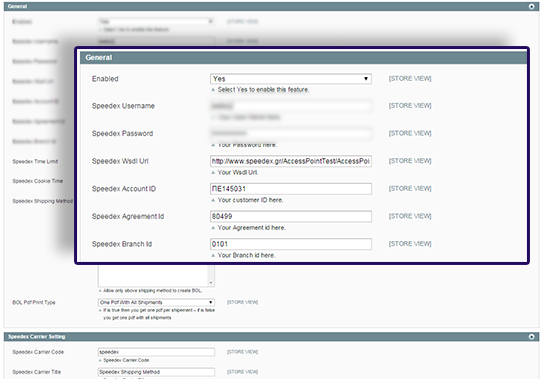This screenshot has width=544, height=379.
Task: Click the 'Your Agreement id here.' hint
Action: 252,228
